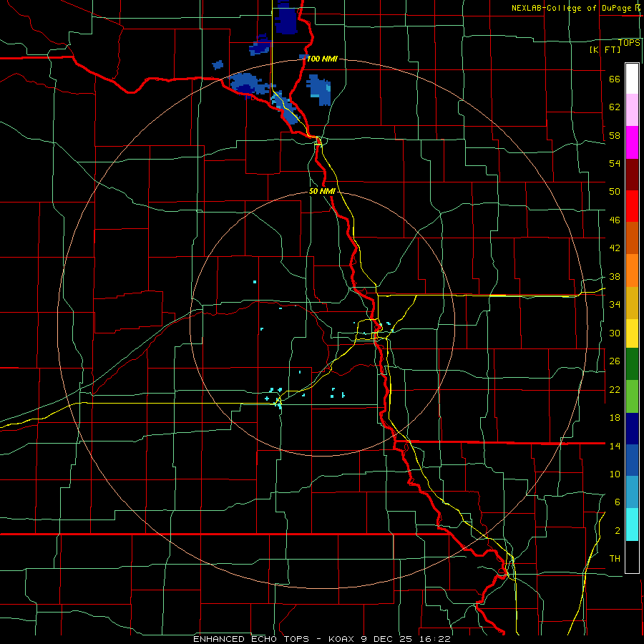The width and height of the screenshot is (644, 644).
Task: Click the blue echo east of the 100 NMI label
Action: coord(319,90)
